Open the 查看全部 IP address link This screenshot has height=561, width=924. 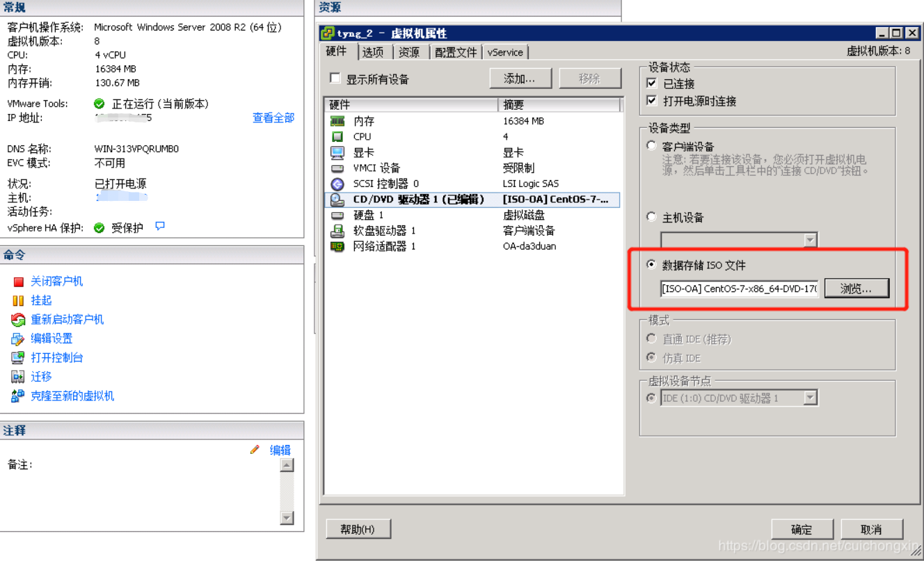[x=273, y=118]
